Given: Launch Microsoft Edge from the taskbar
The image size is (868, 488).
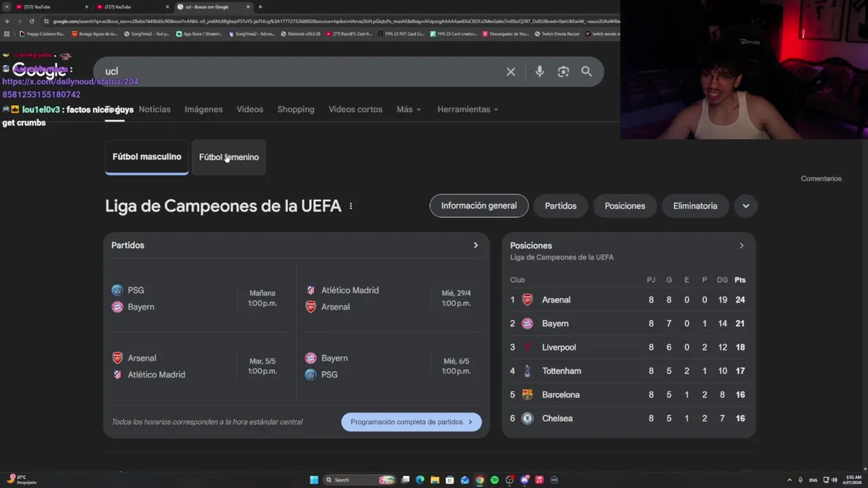Looking at the screenshot, I should [420, 480].
